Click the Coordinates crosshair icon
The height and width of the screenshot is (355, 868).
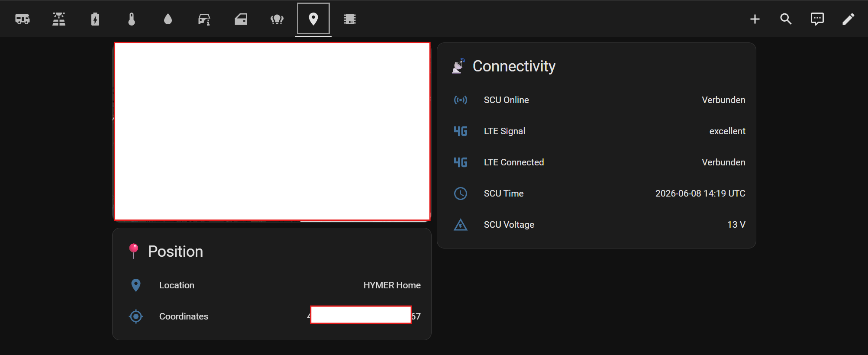tap(136, 316)
